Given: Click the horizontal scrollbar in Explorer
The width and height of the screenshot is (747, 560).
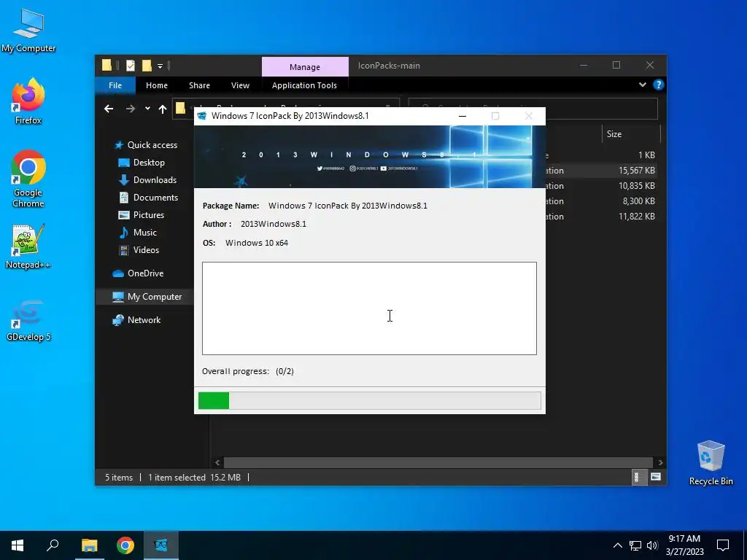Looking at the screenshot, I should click(438, 462).
